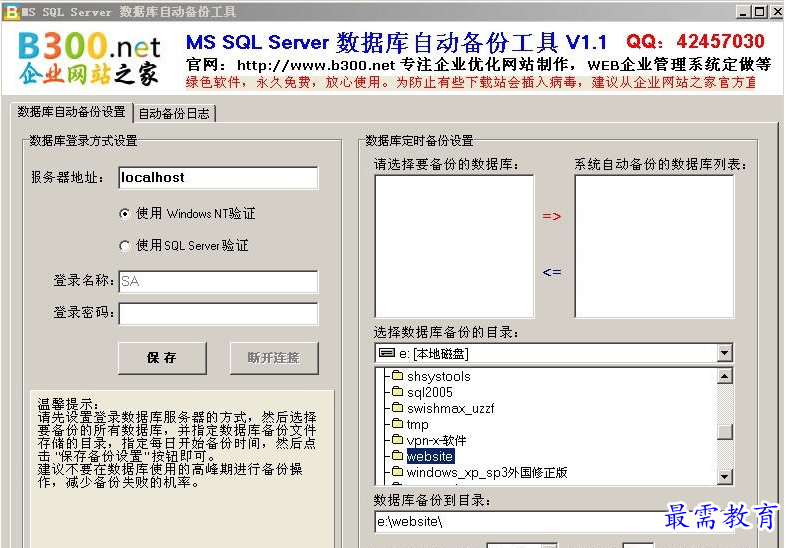Click the folder tree scrollbar thumb
786x548 pixels.
click(724, 432)
